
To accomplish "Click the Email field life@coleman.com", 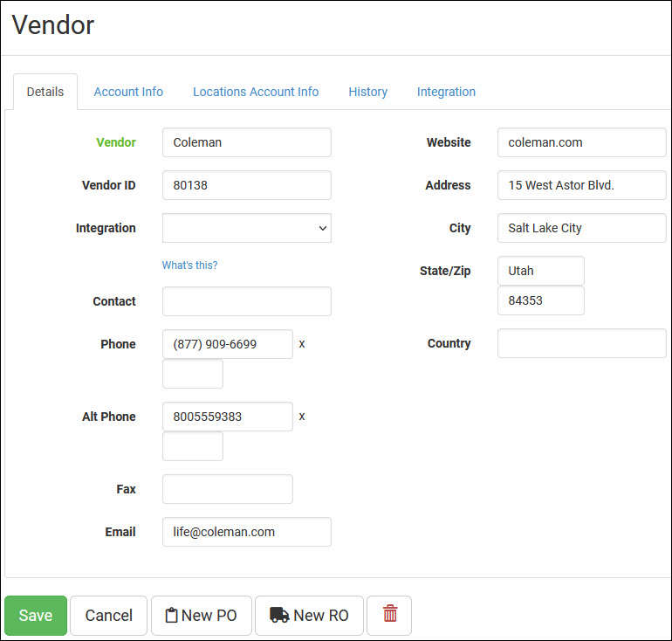I will (246, 532).
